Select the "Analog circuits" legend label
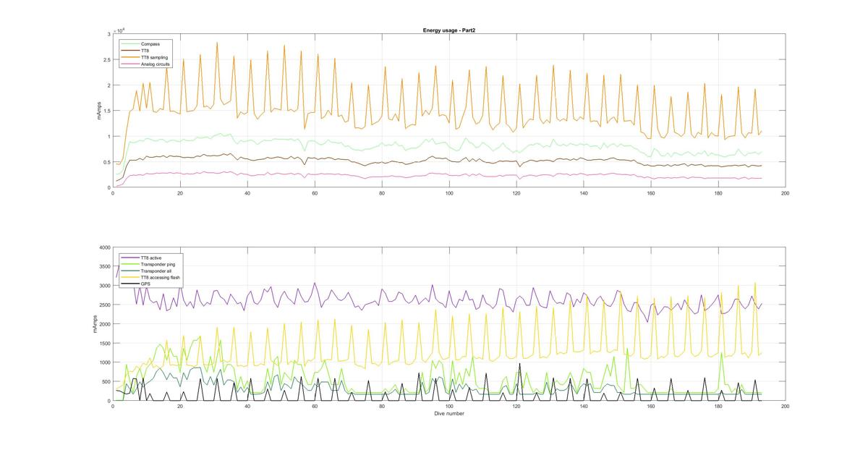 (155, 64)
